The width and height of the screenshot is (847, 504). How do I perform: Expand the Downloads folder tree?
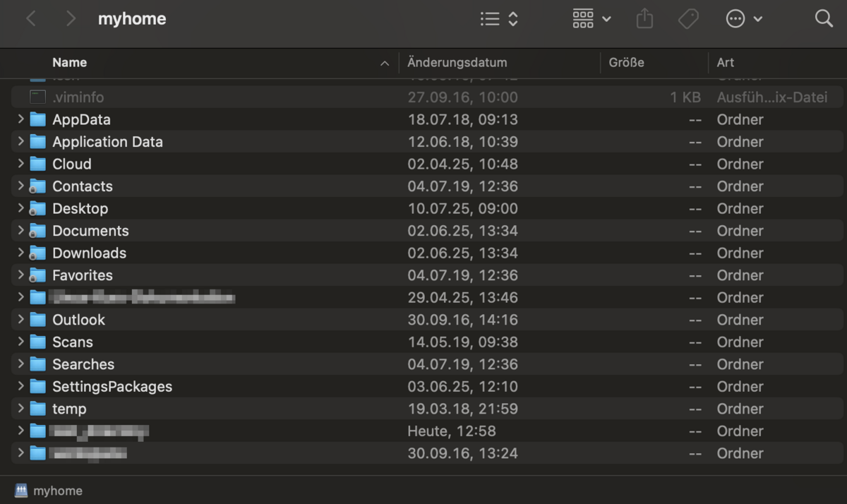[x=20, y=253]
